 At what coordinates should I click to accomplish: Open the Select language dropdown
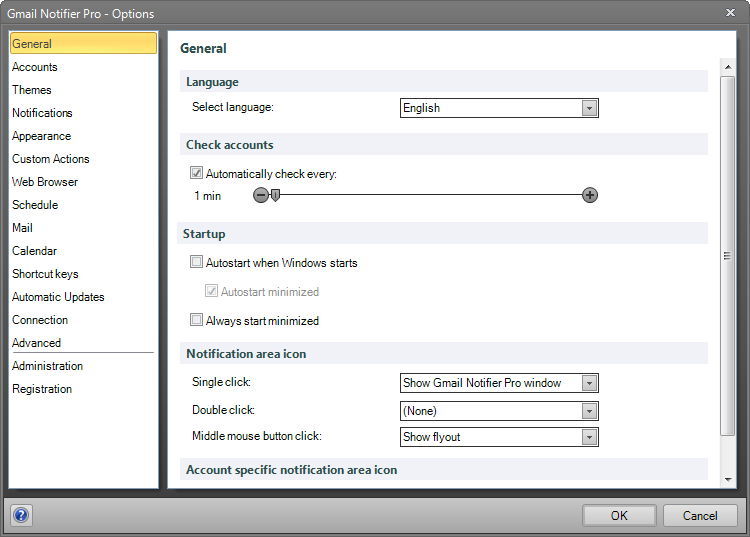[x=499, y=108]
